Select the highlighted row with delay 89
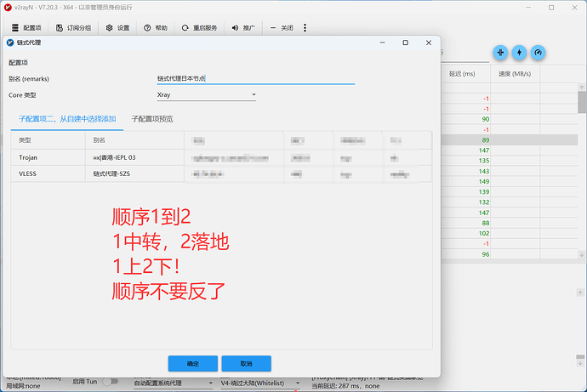This screenshot has height=392, width=587. pyautogui.click(x=509, y=140)
